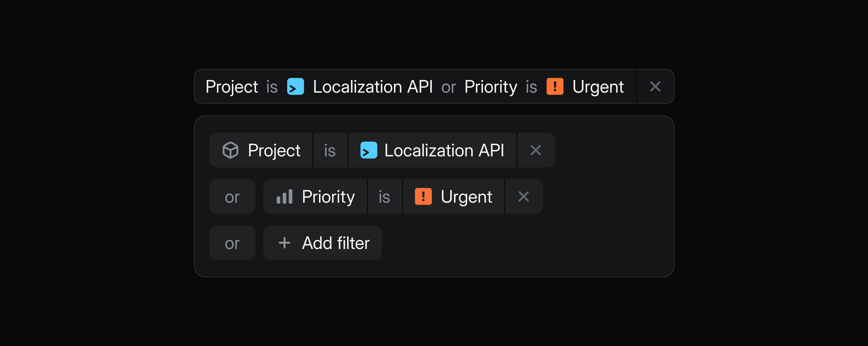Viewport: 868px width, 346px height.
Task: Remove the Project is Localization API filter
Action: point(536,150)
